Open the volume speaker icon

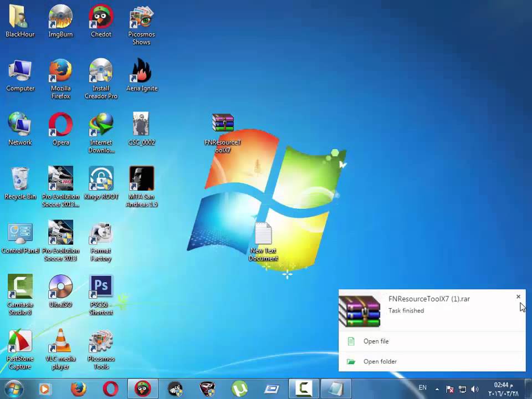(x=475, y=389)
